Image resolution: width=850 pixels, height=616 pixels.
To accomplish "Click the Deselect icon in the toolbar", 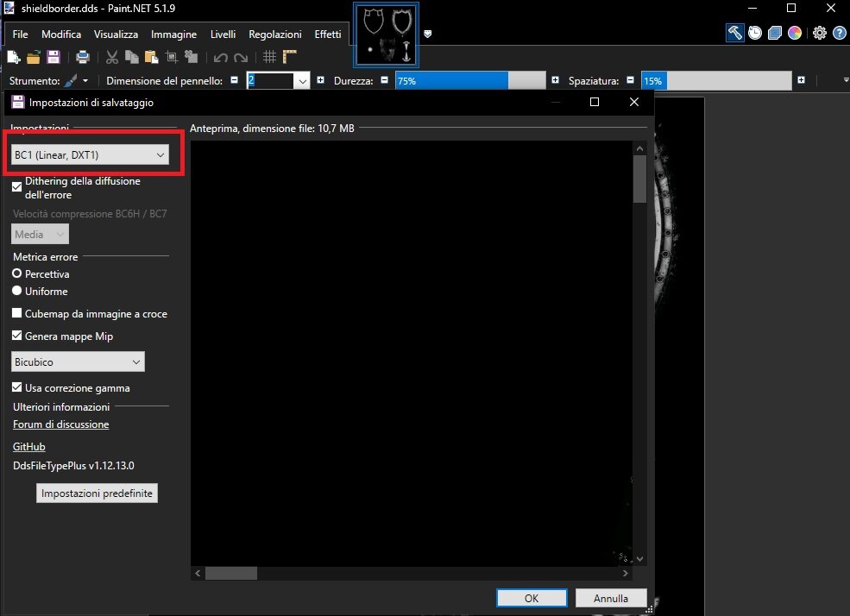I will (191, 57).
